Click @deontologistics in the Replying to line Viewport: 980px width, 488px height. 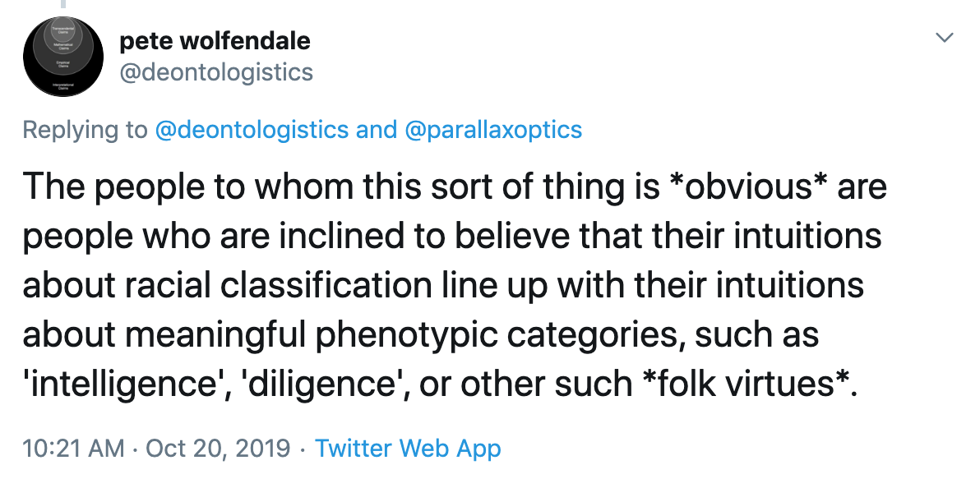(x=252, y=130)
